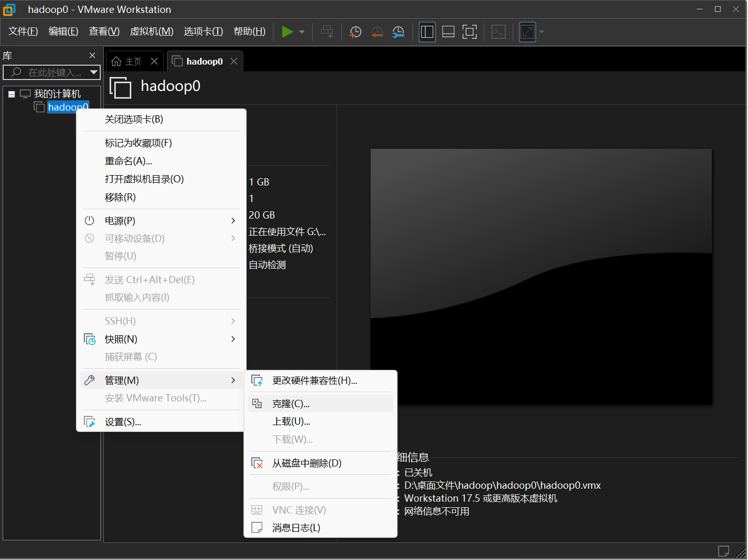Viewport: 748px width, 560px height.
Task: Expand the 电源(P) submenu
Action: [161, 221]
